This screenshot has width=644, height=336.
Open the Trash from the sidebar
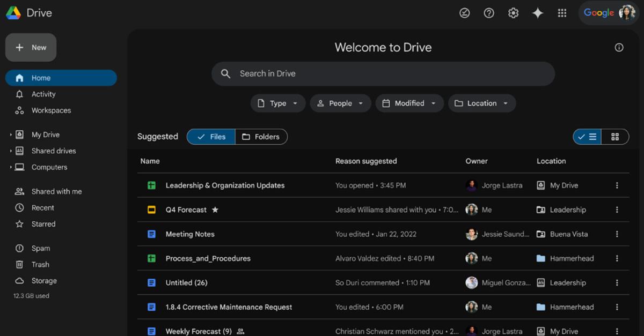(x=40, y=264)
